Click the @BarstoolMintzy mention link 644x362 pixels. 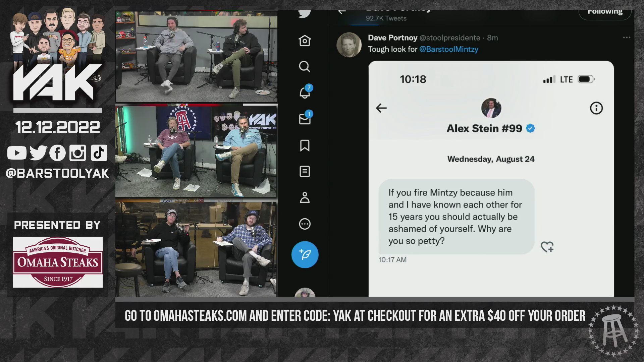[x=449, y=49]
